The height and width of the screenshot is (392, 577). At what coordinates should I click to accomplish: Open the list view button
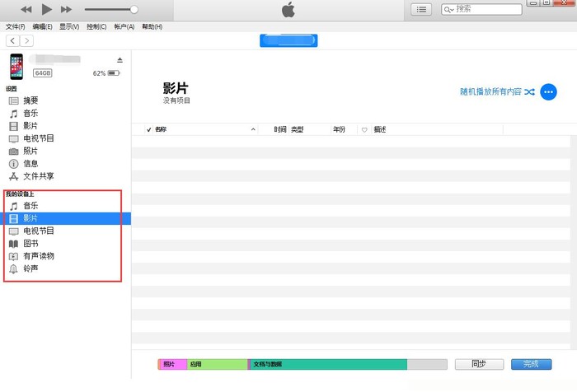(x=421, y=10)
